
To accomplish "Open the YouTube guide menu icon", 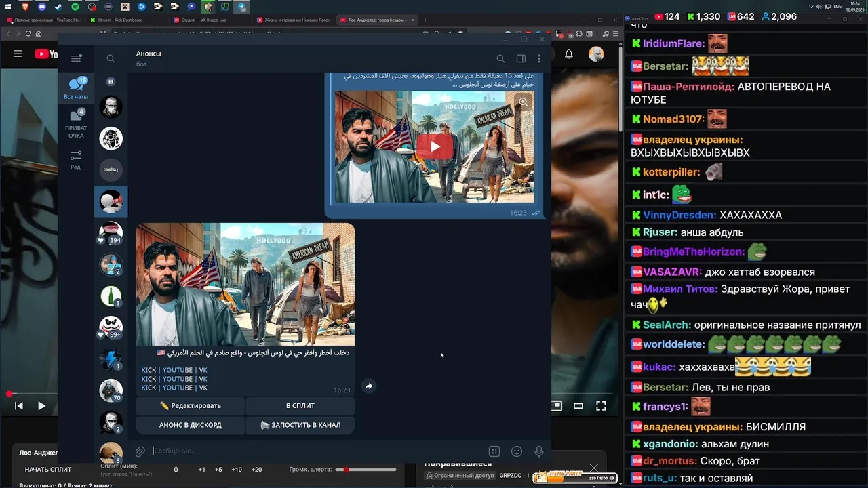I will pyautogui.click(x=18, y=54).
